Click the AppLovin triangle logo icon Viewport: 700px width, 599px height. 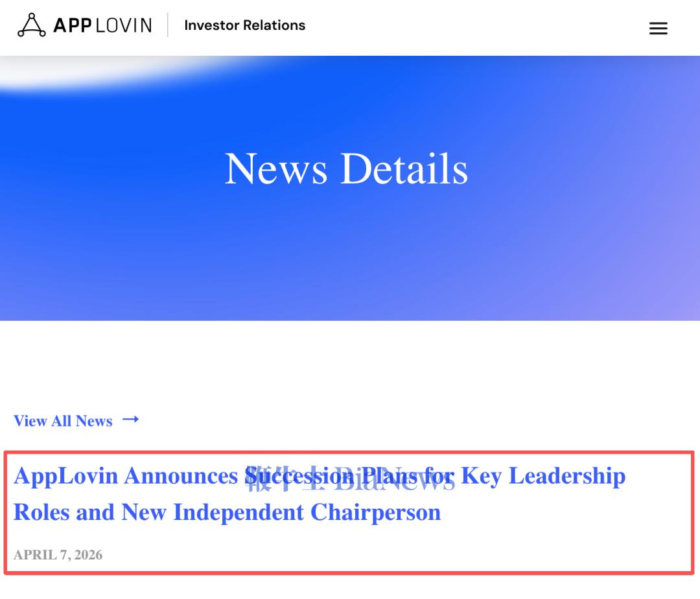point(31,25)
